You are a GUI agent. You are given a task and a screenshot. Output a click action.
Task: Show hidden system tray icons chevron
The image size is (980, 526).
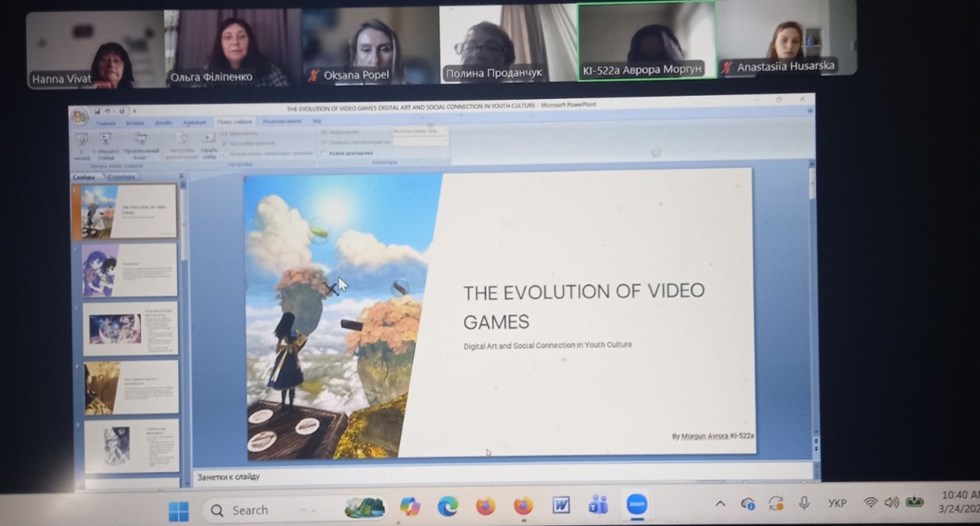point(720,503)
